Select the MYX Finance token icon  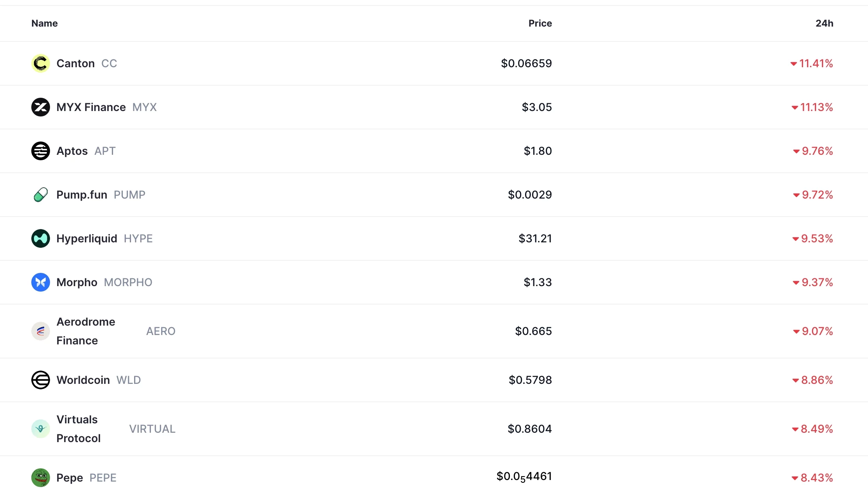pyautogui.click(x=40, y=107)
